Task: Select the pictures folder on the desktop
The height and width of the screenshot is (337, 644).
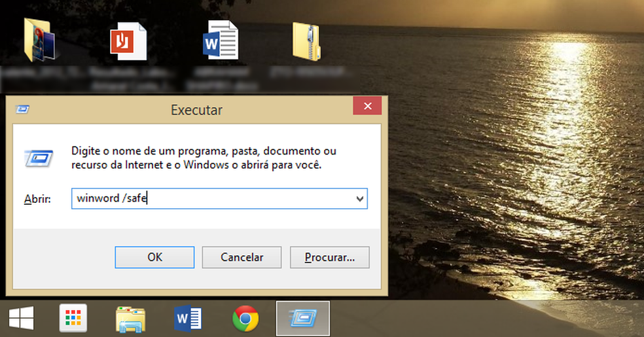Action: 39,40
